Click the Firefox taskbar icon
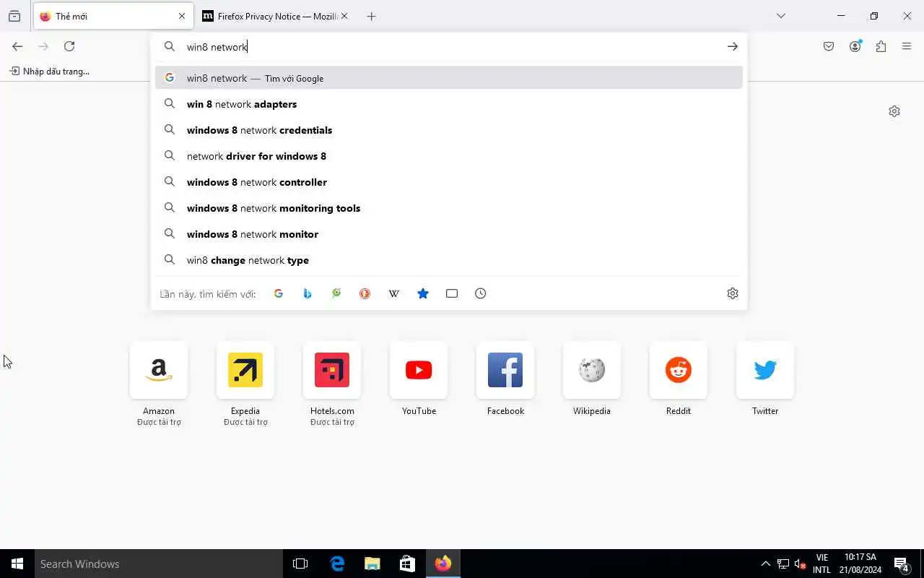The height and width of the screenshot is (578, 924). pos(443,564)
